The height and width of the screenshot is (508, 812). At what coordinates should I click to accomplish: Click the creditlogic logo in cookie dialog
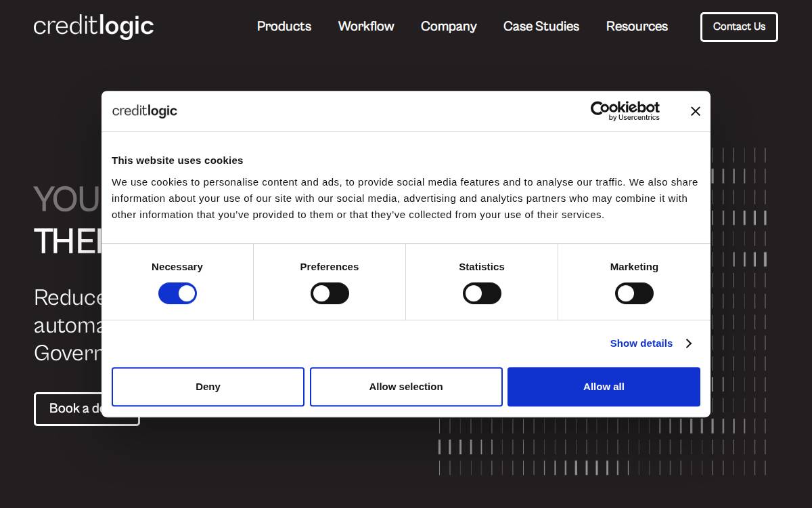pyautogui.click(x=145, y=111)
